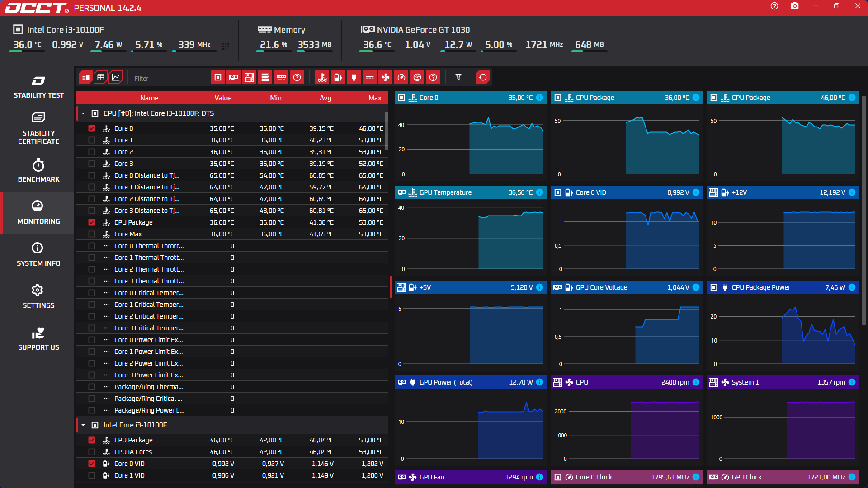Open info for Core 0 graph
The height and width of the screenshot is (488, 868).
click(540, 98)
